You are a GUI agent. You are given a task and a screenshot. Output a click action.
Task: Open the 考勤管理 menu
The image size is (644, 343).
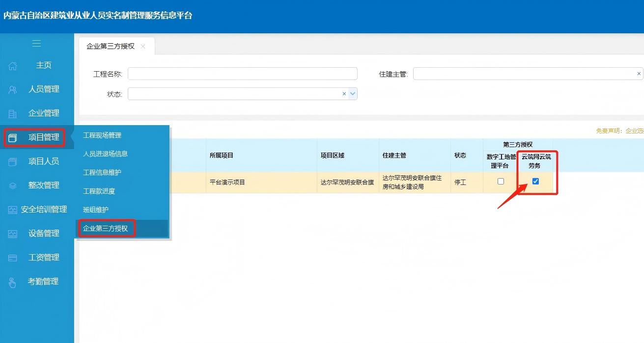coord(44,282)
